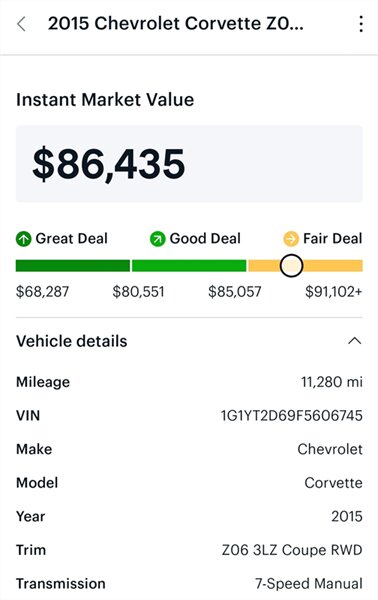Select the VIN number 1G1YT2D69F5606745
Viewport: 378px width, 600px height.
[x=292, y=416]
